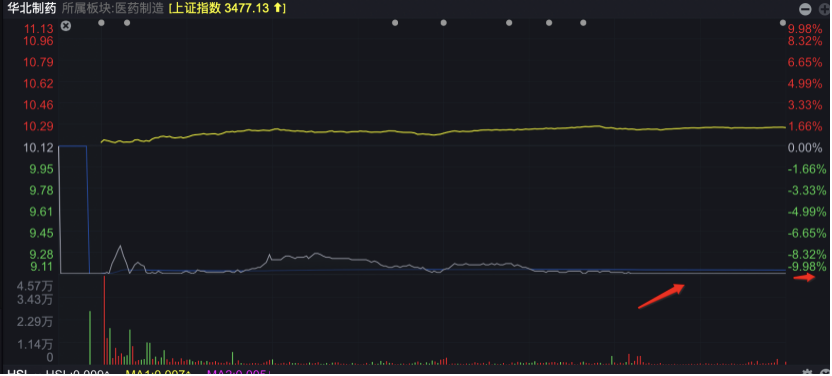Click the 10.12 previous close price label

(38, 147)
